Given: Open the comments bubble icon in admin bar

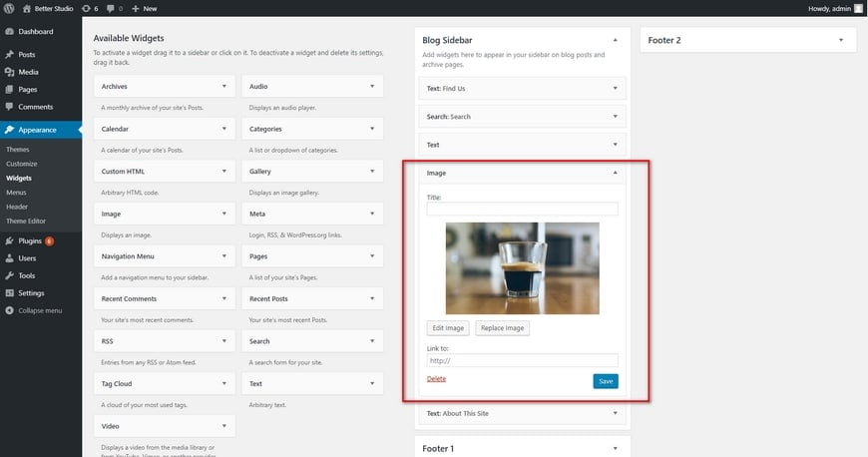Looking at the screenshot, I should pos(111,8).
